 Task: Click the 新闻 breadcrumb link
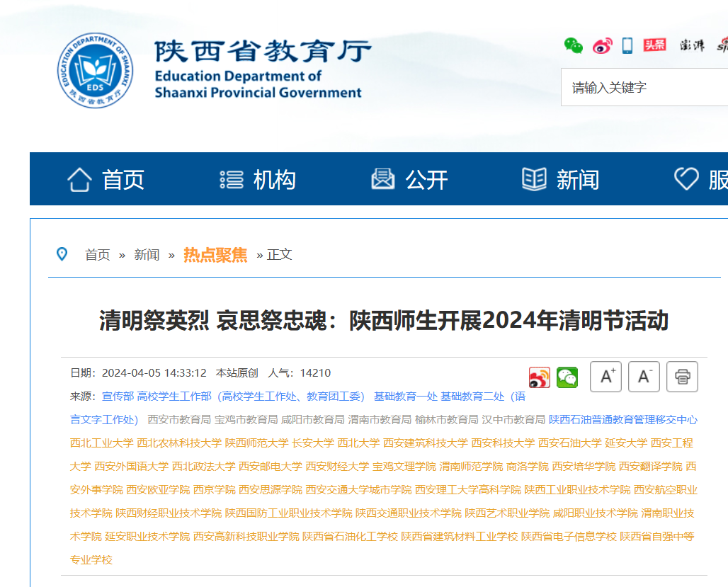click(x=147, y=255)
